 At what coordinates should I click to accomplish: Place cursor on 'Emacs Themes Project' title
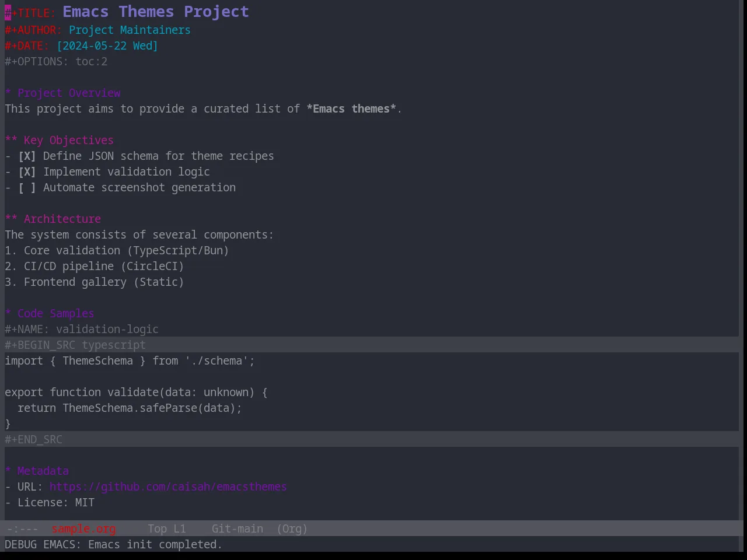pos(156,12)
